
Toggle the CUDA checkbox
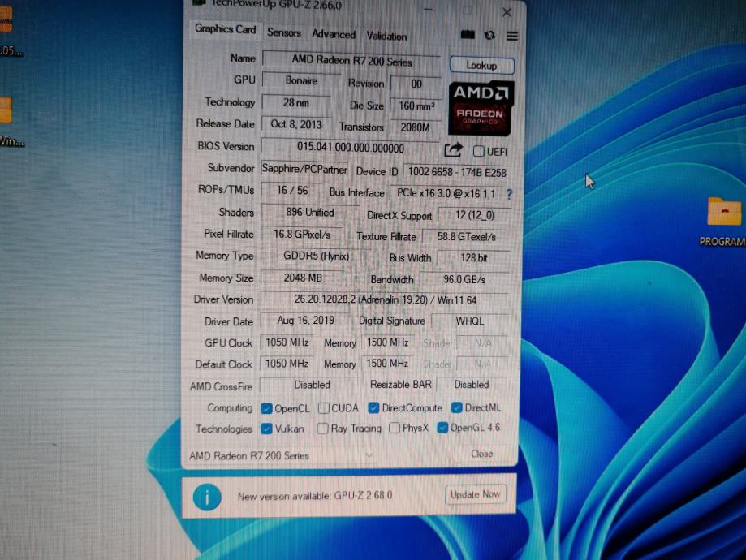point(324,408)
